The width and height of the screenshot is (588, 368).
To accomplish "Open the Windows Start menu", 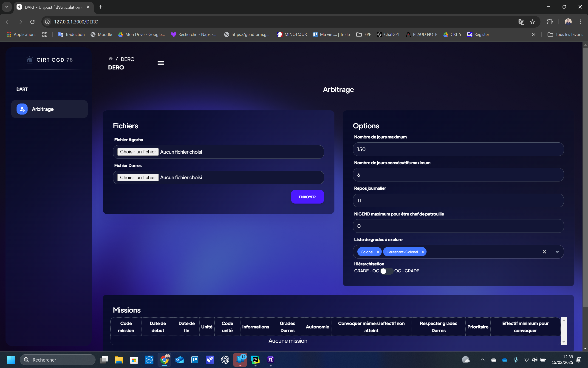I will 11,359.
